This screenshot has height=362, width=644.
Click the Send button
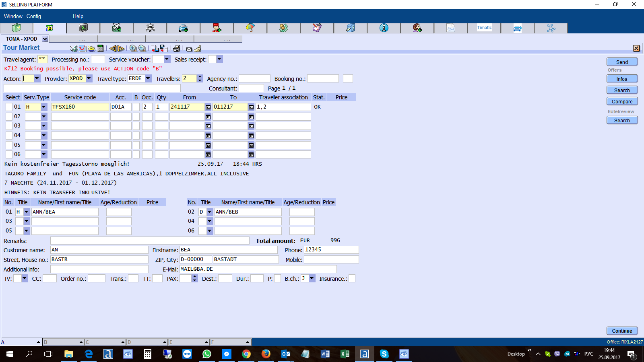622,62
